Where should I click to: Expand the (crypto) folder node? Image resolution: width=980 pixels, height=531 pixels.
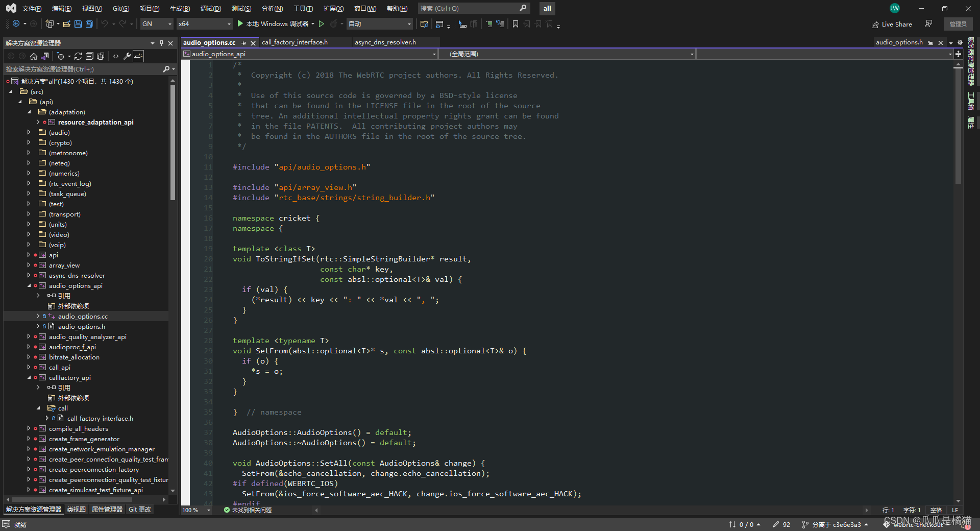(29, 142)
